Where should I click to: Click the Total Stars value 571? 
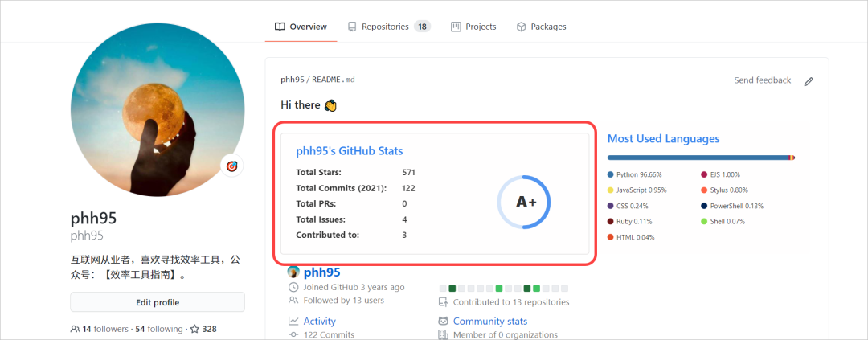coord(408,172)
